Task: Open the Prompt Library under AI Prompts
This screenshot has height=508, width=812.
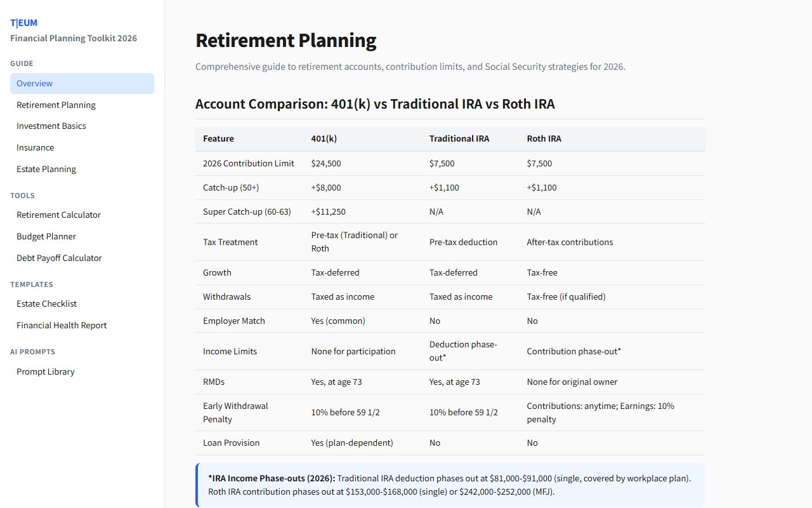Action: click(x=45, y=371)
